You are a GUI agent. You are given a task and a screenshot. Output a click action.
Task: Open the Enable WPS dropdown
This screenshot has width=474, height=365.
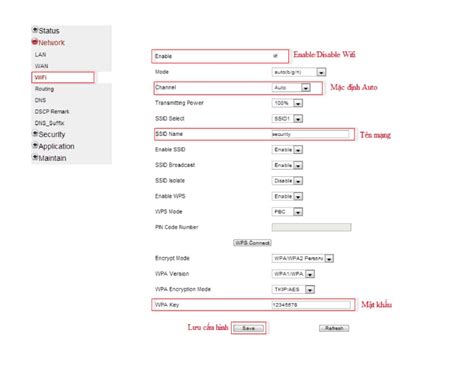pos(287,196)
